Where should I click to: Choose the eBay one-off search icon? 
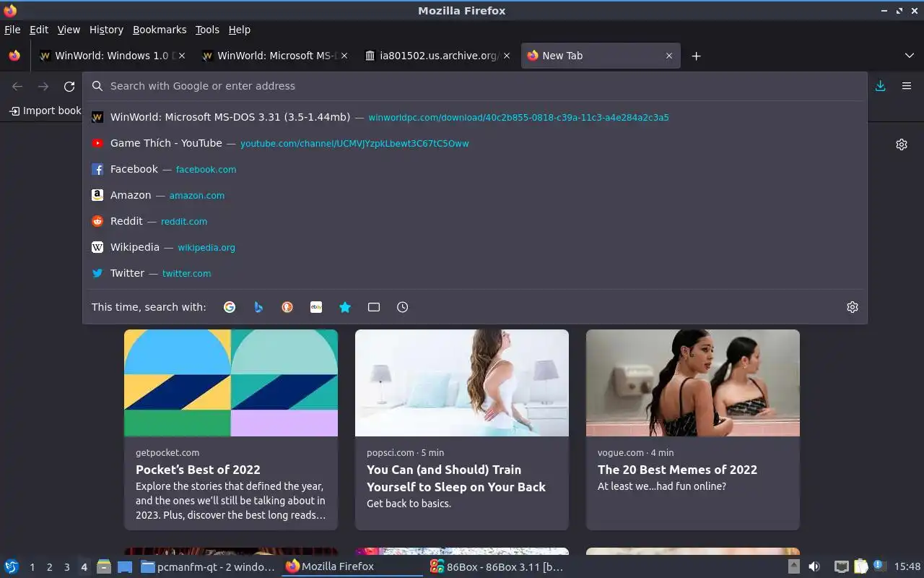coord(316,307)
